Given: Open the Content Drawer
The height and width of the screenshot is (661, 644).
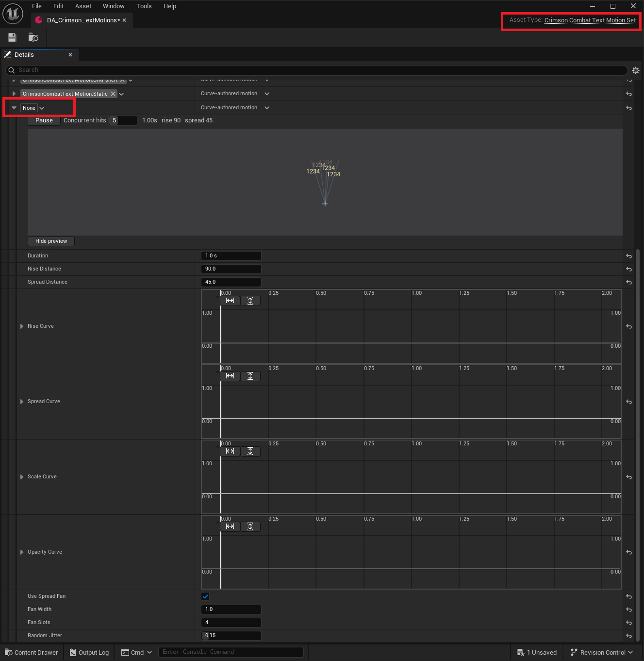Looking at the screenshot, I should tap(32, 652).
